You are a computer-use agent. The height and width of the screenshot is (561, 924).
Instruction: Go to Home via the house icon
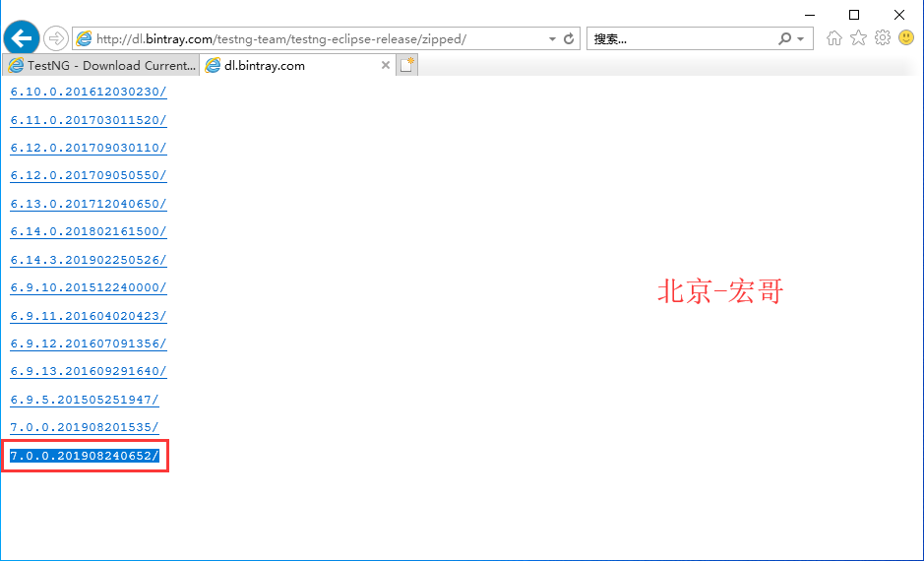[x=833, y=38]
